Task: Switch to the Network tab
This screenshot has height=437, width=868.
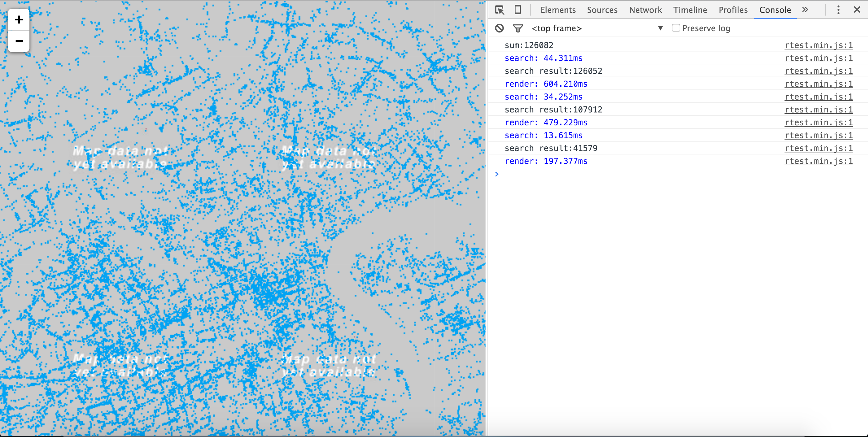Action: point(645,10)
